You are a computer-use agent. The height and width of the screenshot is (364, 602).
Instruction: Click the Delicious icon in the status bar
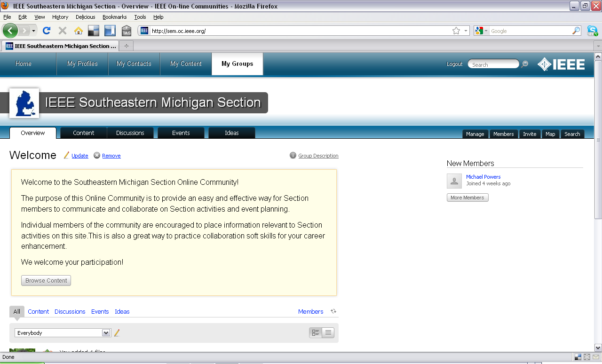(x=578, y=357)
